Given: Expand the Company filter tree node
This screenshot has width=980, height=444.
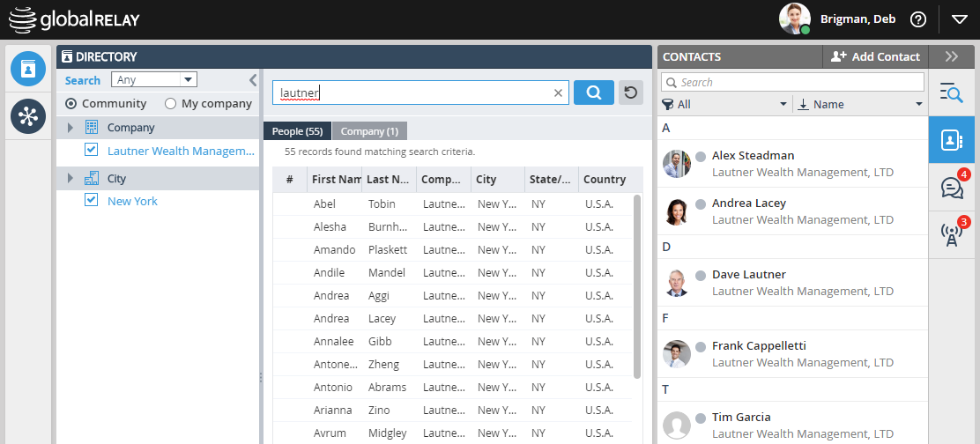Looking at the screenshot, I should (71, 128).
